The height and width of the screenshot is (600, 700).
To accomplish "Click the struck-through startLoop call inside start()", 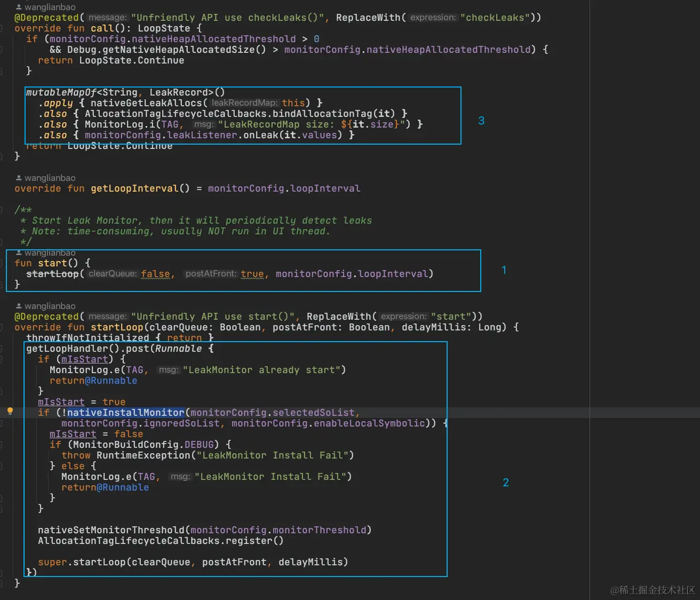I will click(x=52, y=274).
